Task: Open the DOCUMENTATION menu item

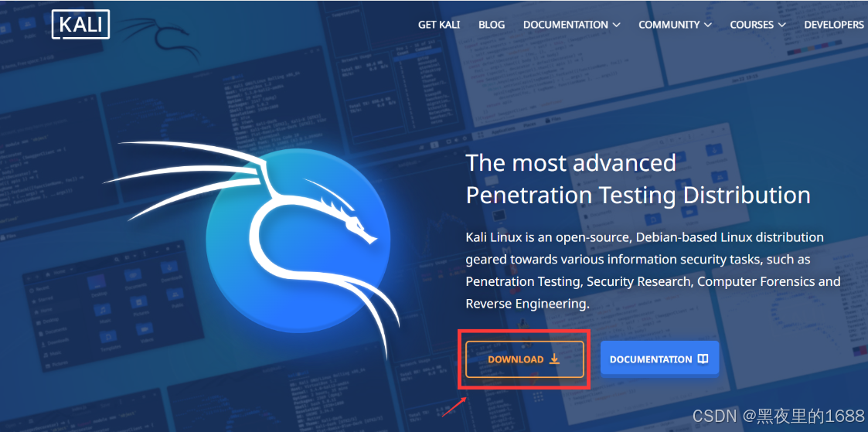Action: pyautogui.click(x=566, y=25)
